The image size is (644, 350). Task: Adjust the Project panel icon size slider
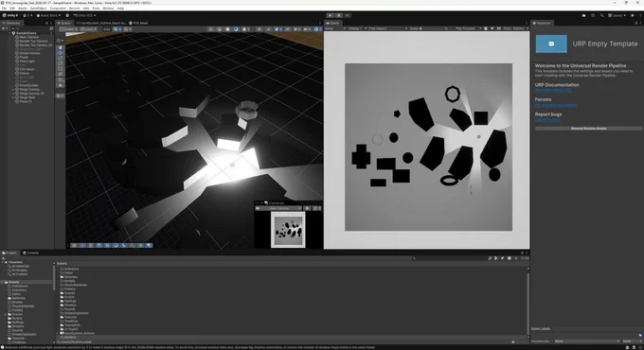pyautogui.click(x=512, y=341)
